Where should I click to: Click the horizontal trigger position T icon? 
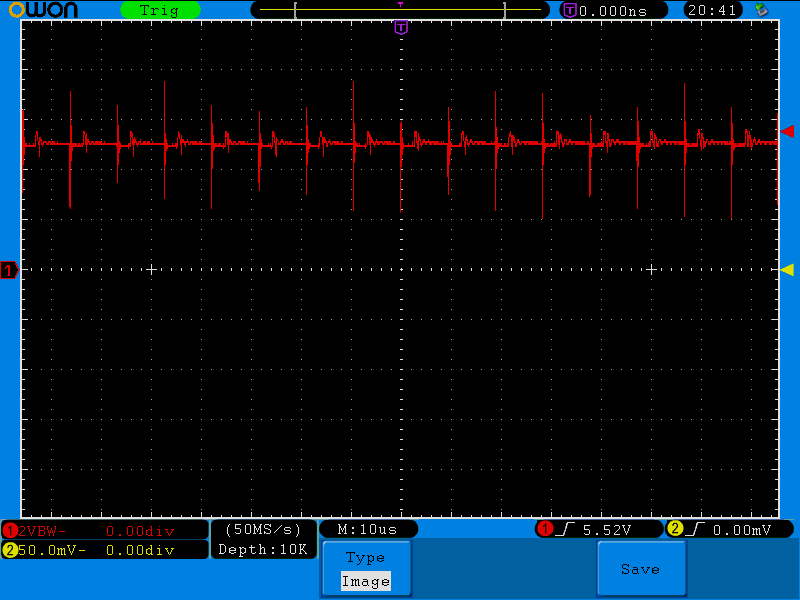[x=570, y=10]
